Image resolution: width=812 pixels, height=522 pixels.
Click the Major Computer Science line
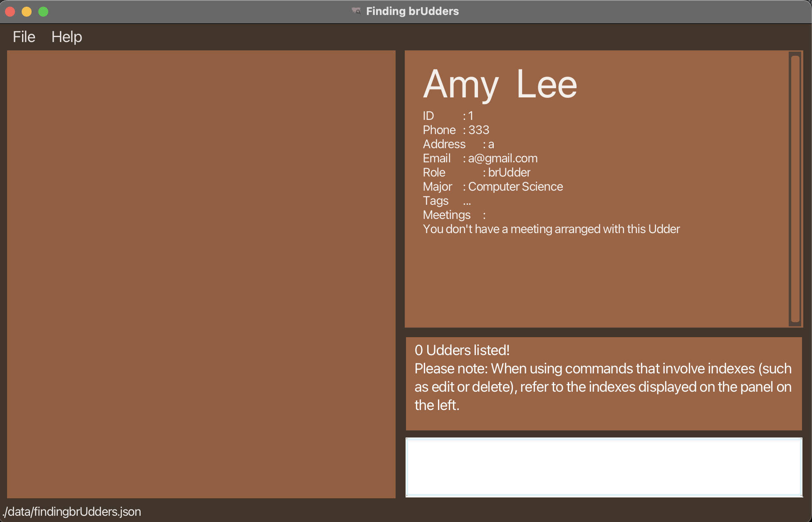(x=493, y=186)
